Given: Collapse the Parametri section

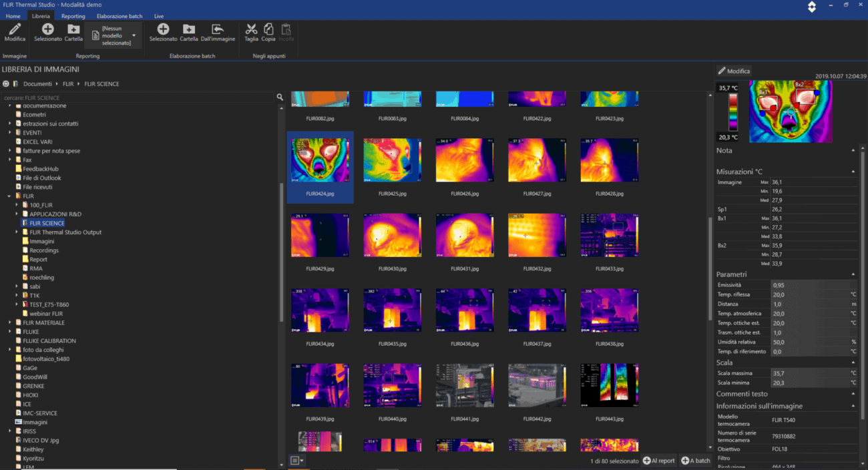Looking at the screenshot, I should tap(853, 274).
